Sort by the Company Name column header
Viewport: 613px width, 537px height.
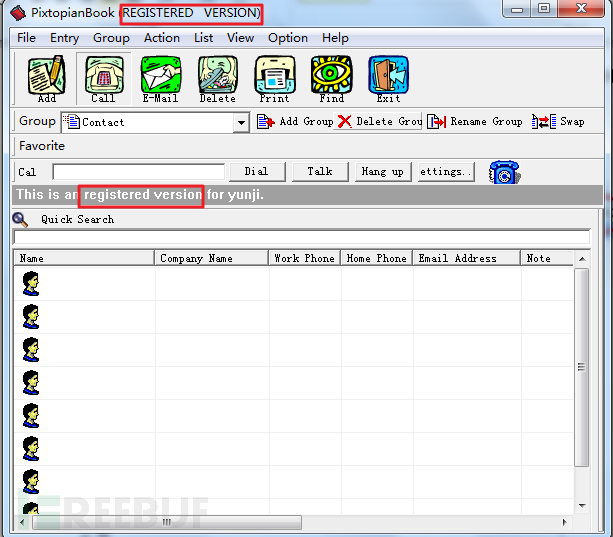tap(212, 258)
